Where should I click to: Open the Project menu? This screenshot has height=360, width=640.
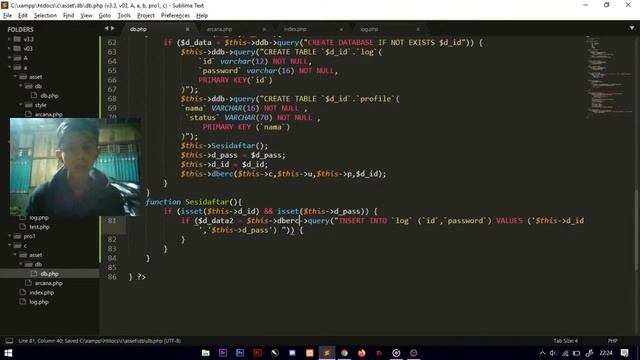click(146, 16)
